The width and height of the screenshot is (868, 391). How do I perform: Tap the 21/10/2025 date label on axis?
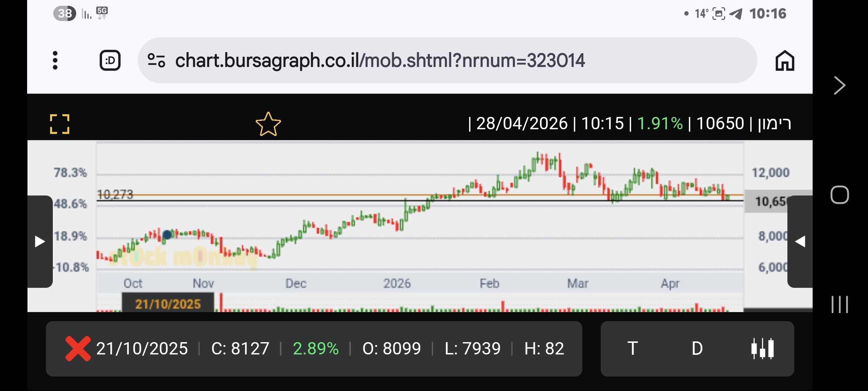pyautogui.click(x=168, y=304)
